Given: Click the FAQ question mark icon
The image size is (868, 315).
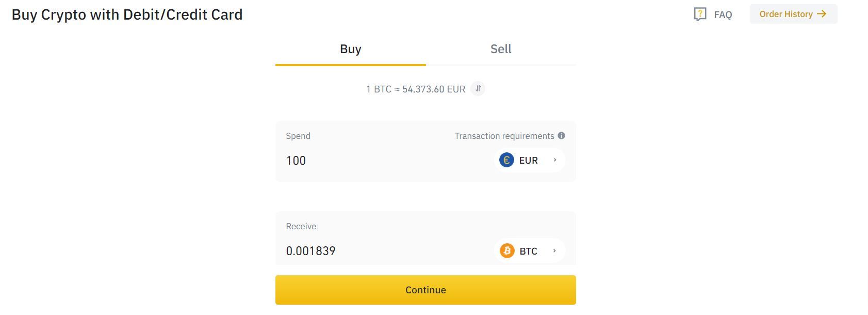Looking at the screenshot, I should pyautogui.click(x=700, y=14).
